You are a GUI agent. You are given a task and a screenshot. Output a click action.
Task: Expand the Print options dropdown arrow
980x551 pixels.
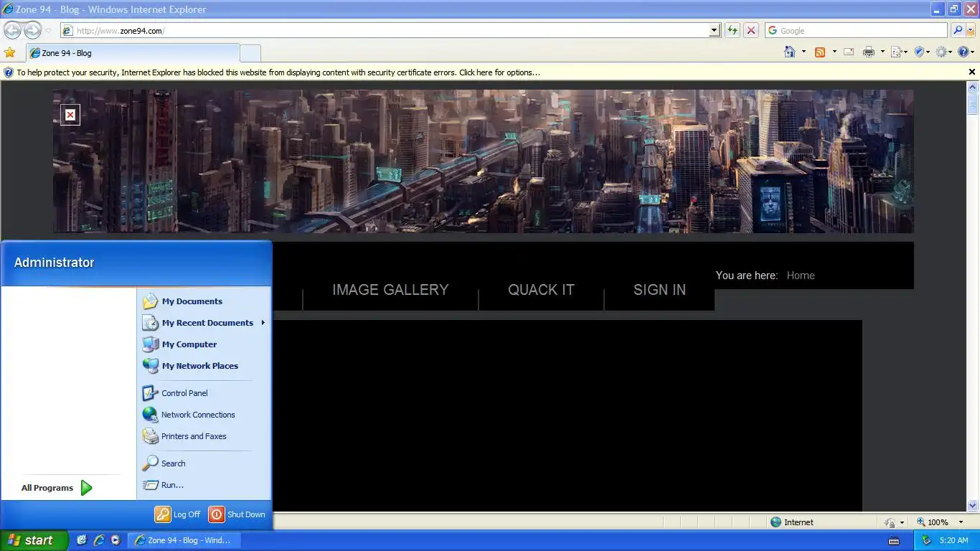tap(882, 52)
